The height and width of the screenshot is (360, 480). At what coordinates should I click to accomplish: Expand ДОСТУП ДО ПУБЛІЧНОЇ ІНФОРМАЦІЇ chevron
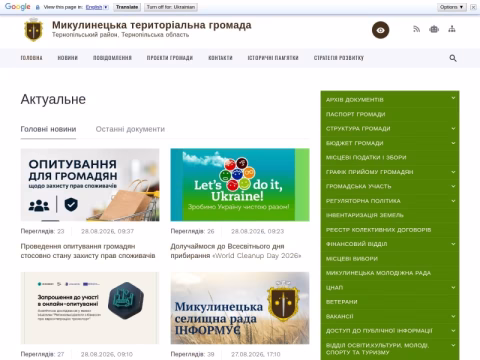pyautogui.click(x=453, y=331)
